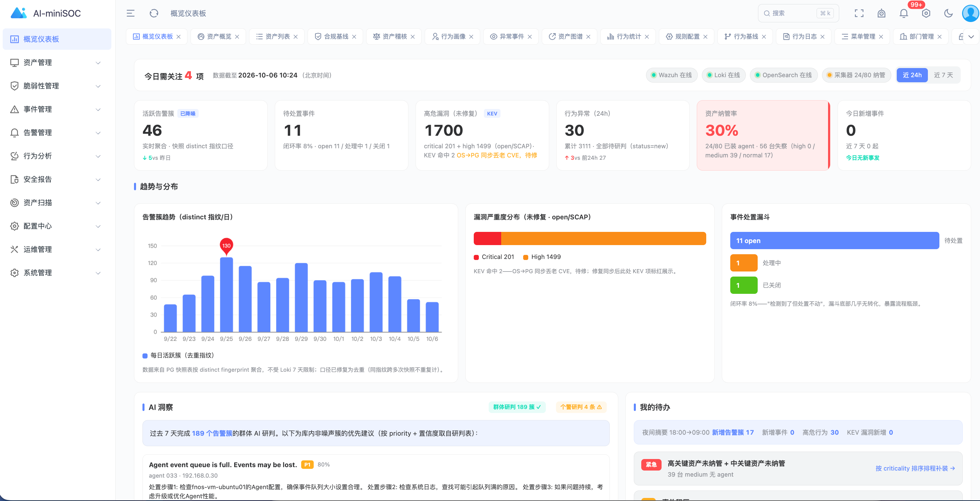Viewport: 980px width, 501px height.
Task: Open the hexagon settings icon in header
Action: 926,13
